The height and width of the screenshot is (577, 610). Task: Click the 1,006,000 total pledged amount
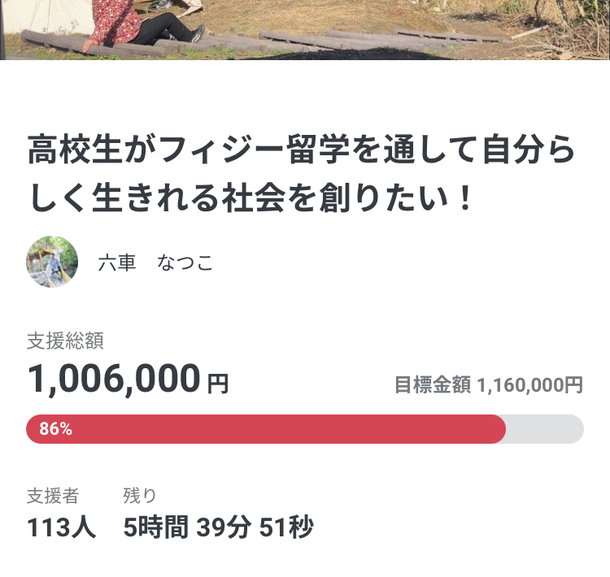(x=114, y=379)
